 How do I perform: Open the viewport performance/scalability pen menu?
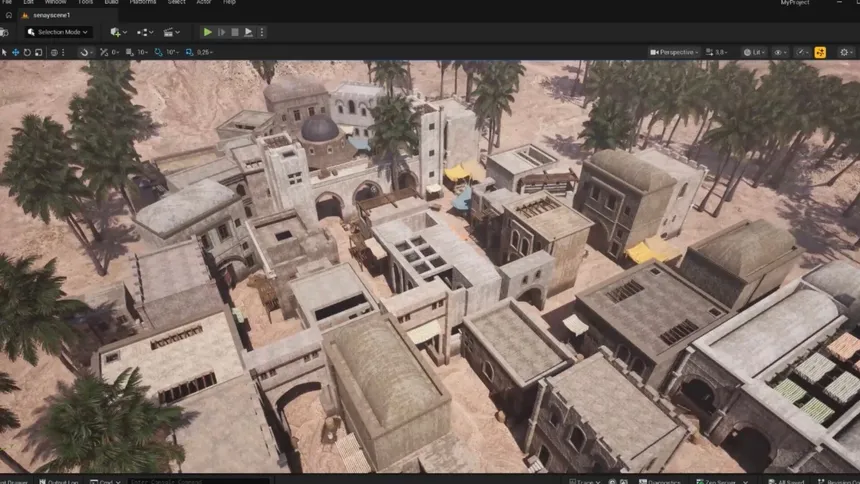click(x=803, y=52)
